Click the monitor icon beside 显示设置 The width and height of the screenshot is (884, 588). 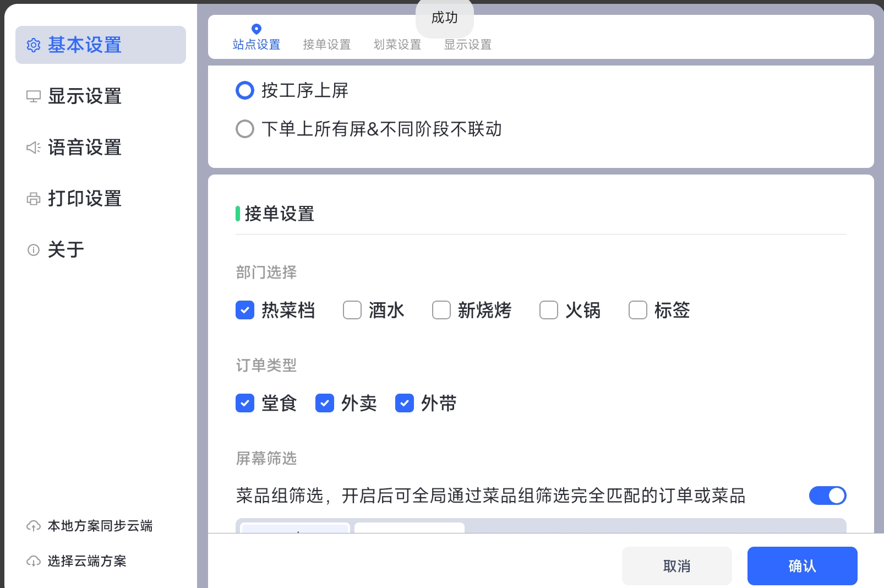pos(34,96)
